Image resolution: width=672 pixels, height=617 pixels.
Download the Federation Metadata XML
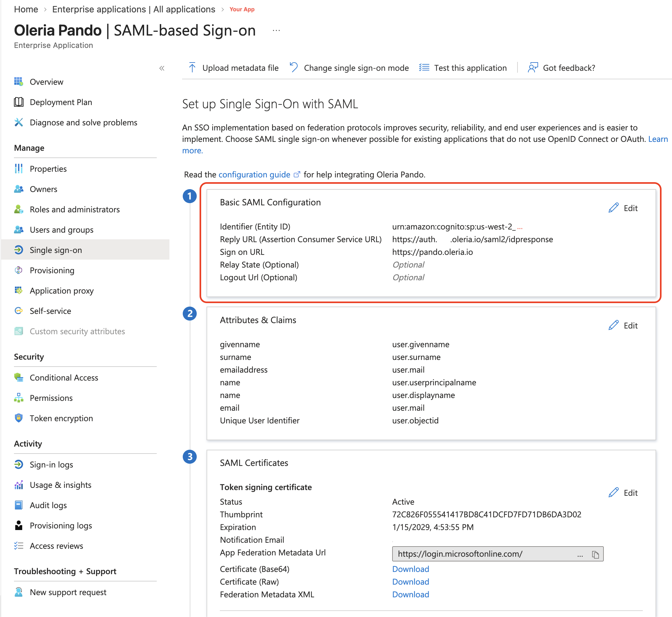[411, 594]
